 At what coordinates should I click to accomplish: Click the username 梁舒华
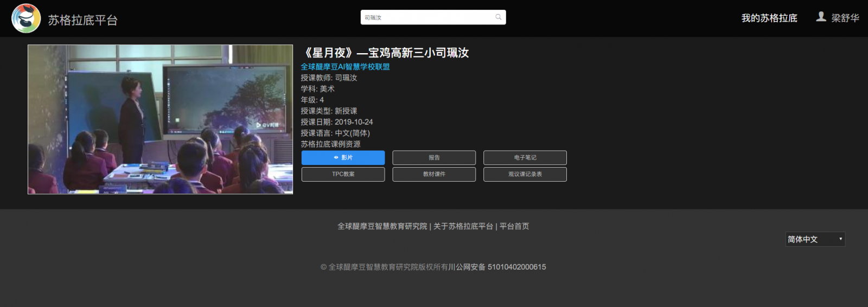(845, 18)
